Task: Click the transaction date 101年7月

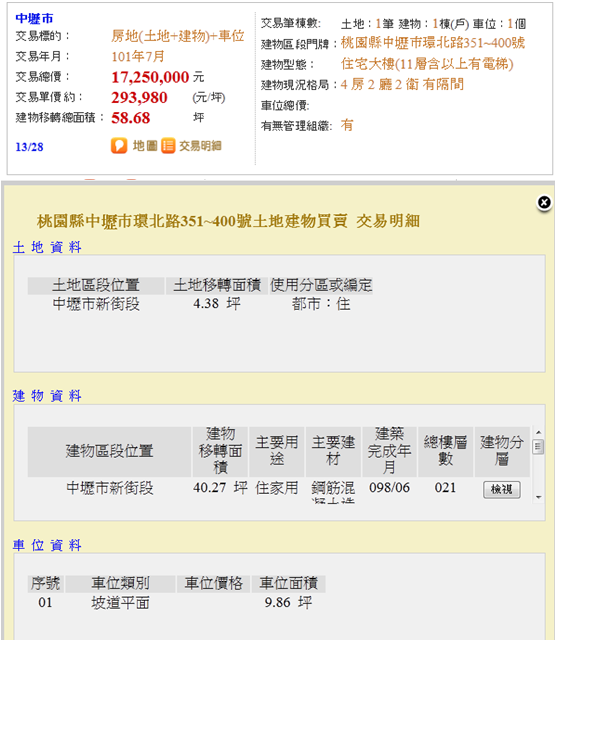Action: pyautogui.click(x=138, y=57)
